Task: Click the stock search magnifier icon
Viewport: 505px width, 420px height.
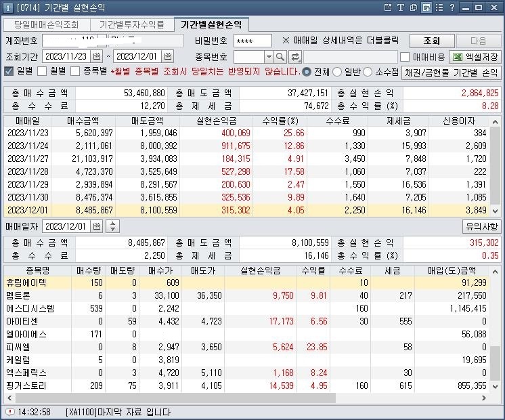Action: [x=280, y=57]
